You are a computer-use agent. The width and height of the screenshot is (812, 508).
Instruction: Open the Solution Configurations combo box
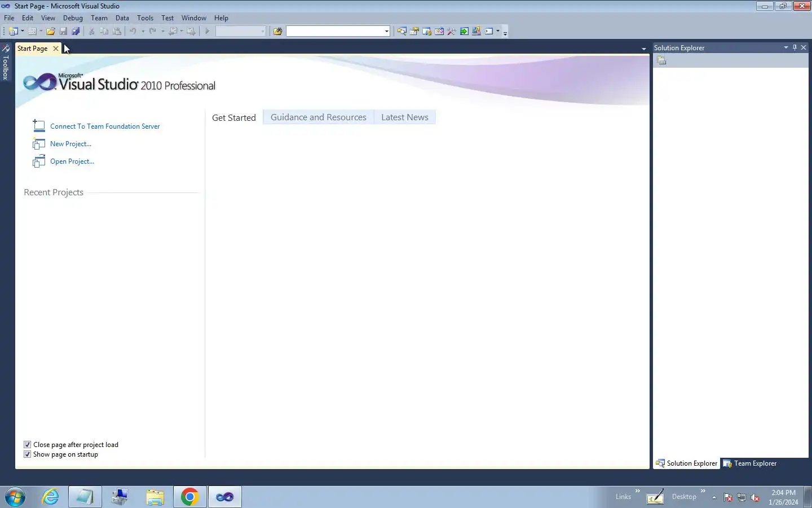click(x=241, y=32)
